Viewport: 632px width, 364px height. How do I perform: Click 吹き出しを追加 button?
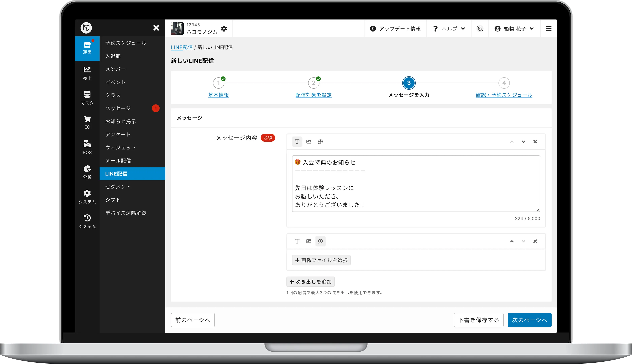tap(310, 281)
